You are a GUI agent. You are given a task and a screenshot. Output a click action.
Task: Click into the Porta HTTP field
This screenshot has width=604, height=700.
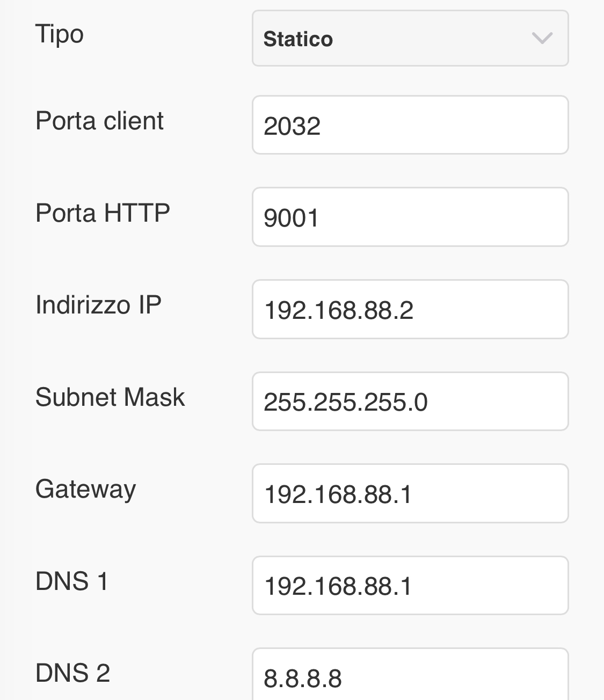click(x=410, y=217)
